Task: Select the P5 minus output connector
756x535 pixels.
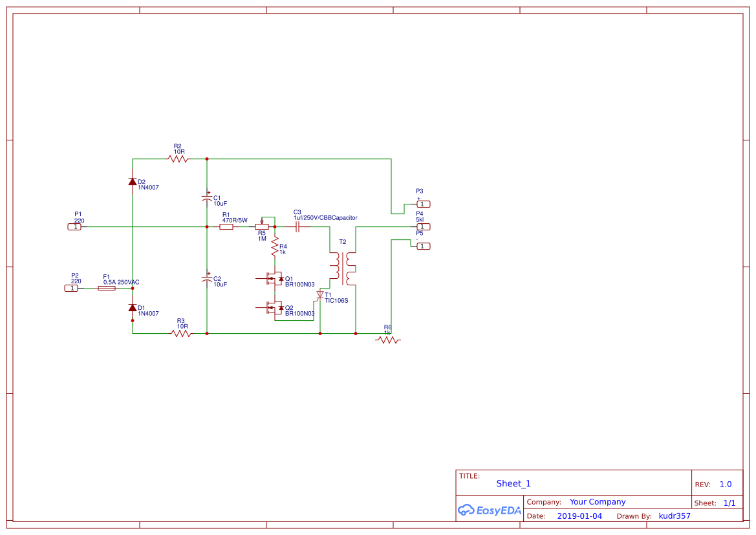Action: coord(423,246)
